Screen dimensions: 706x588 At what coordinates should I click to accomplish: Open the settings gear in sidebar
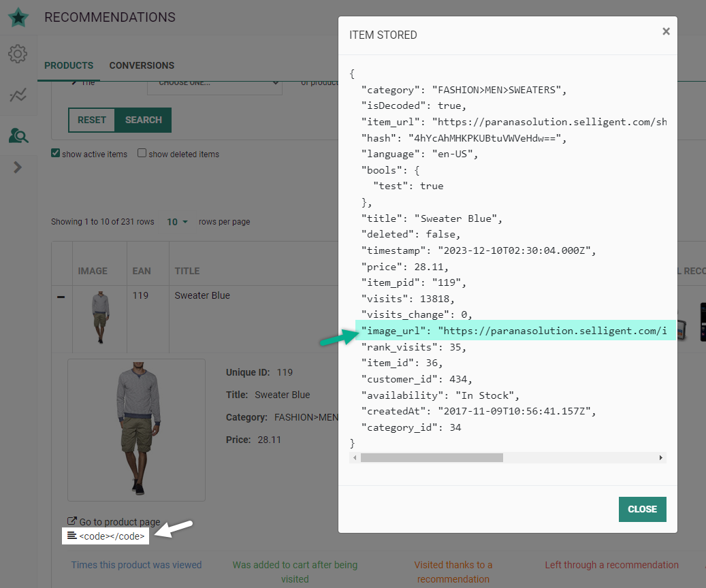[x=18, y=54]
